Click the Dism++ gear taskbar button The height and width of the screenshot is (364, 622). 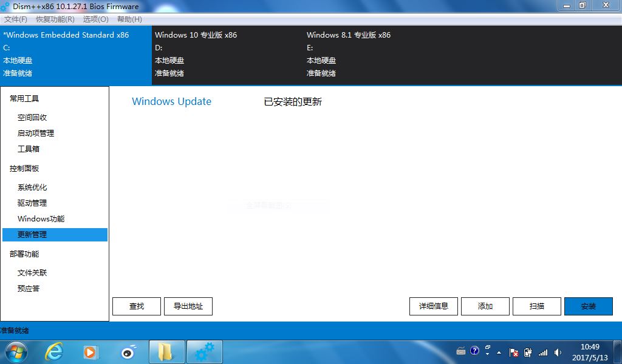[x=205, y=352]
